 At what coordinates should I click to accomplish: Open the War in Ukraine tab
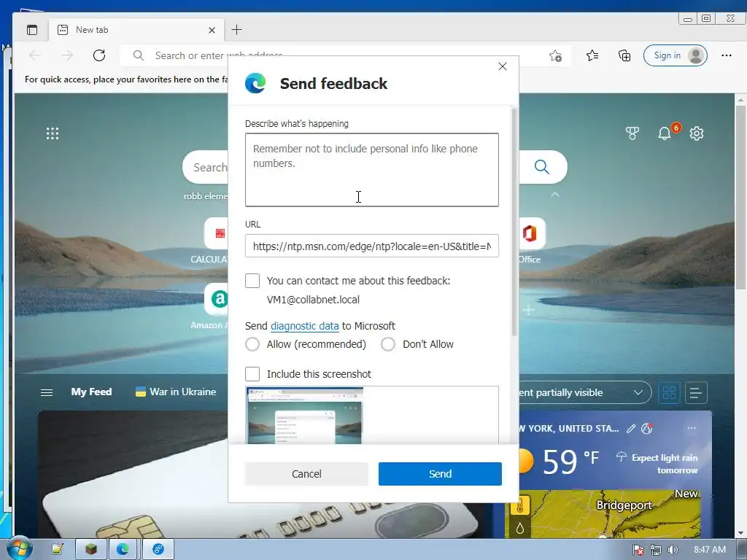coord(176,392)
